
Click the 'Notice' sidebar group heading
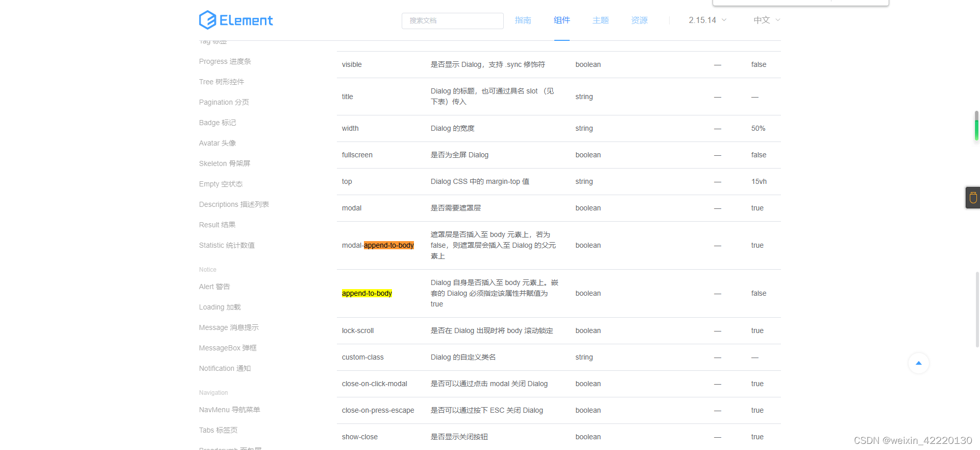(208, 270)
